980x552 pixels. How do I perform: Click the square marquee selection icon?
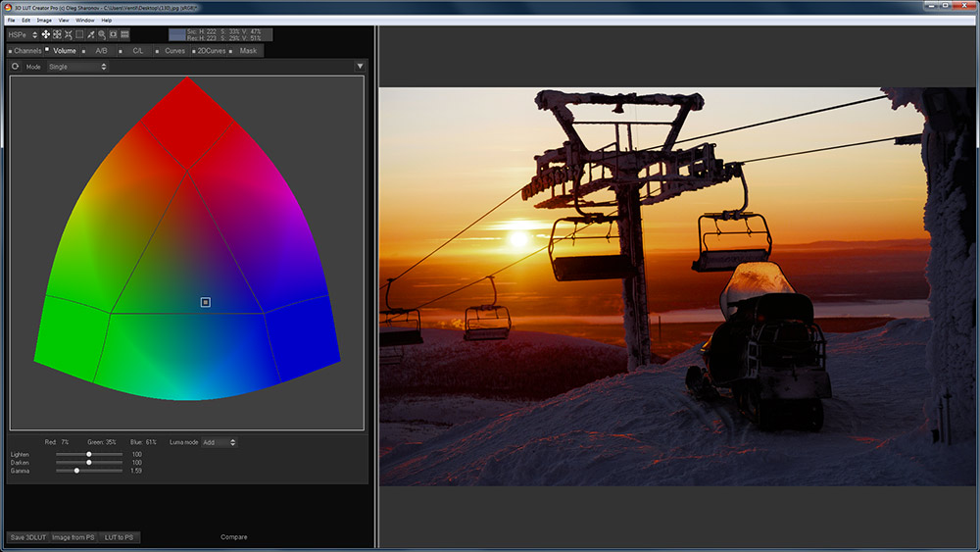(x=79, y=34)
